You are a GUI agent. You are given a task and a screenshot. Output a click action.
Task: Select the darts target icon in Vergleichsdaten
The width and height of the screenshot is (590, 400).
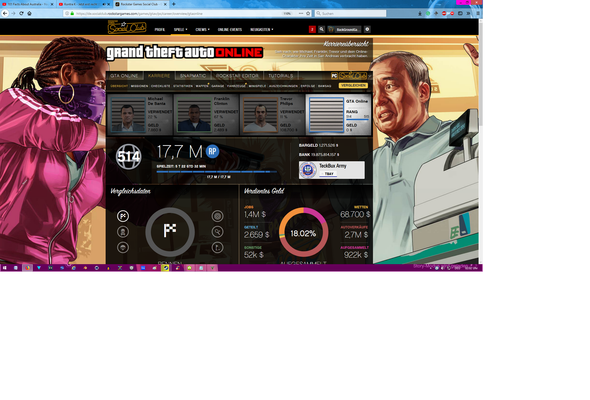click(217, 216)
